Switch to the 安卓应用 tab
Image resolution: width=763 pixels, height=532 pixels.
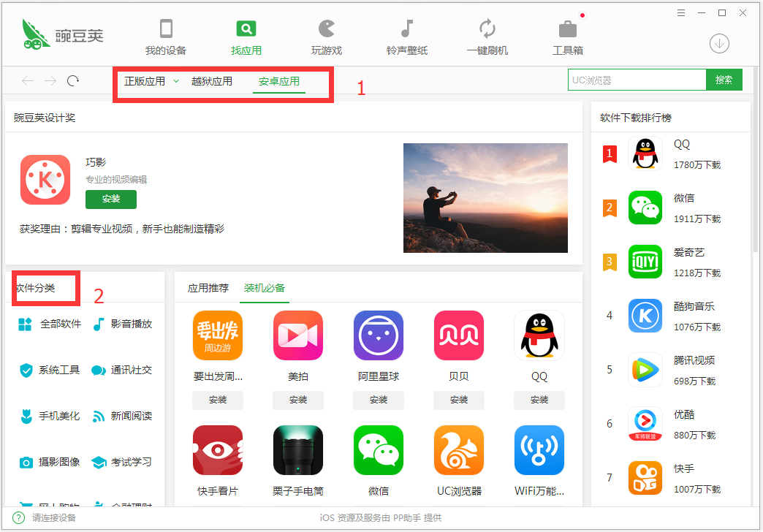[278, 81]
